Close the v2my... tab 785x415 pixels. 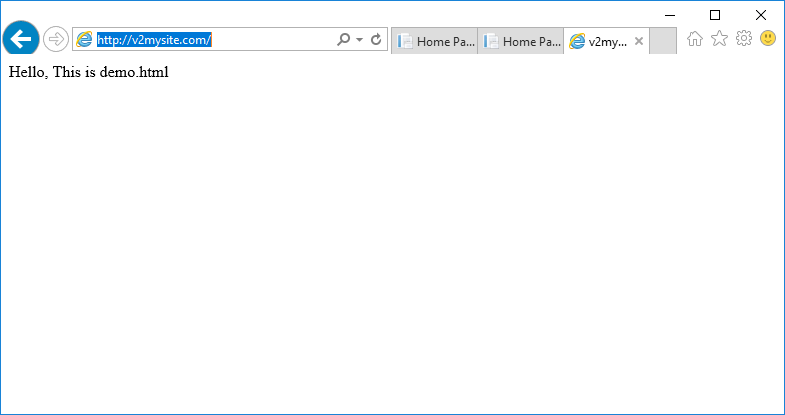638,41
